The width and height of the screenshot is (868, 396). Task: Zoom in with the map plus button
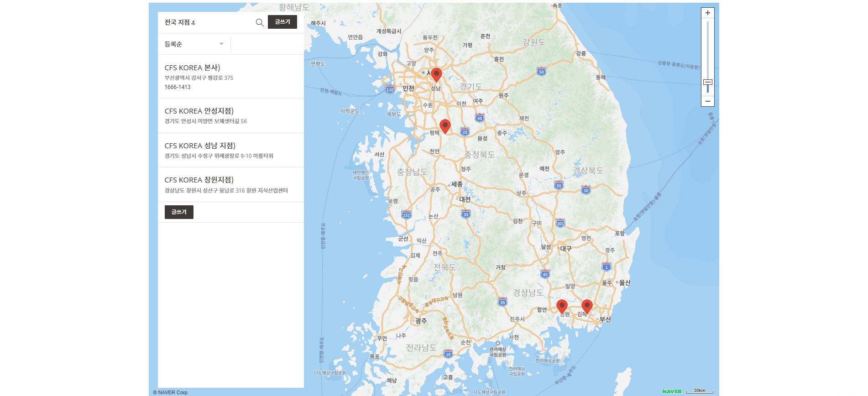coord(708,13)
